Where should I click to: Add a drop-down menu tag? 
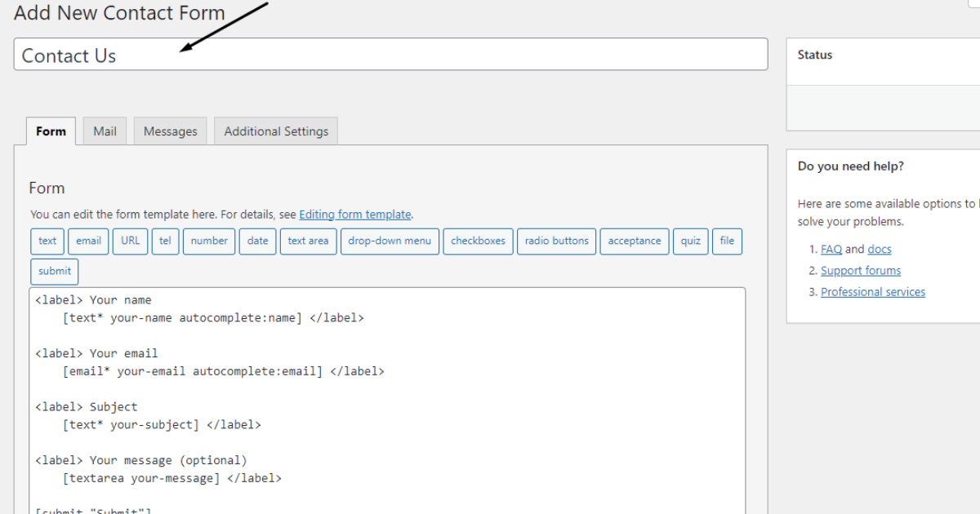390,241
